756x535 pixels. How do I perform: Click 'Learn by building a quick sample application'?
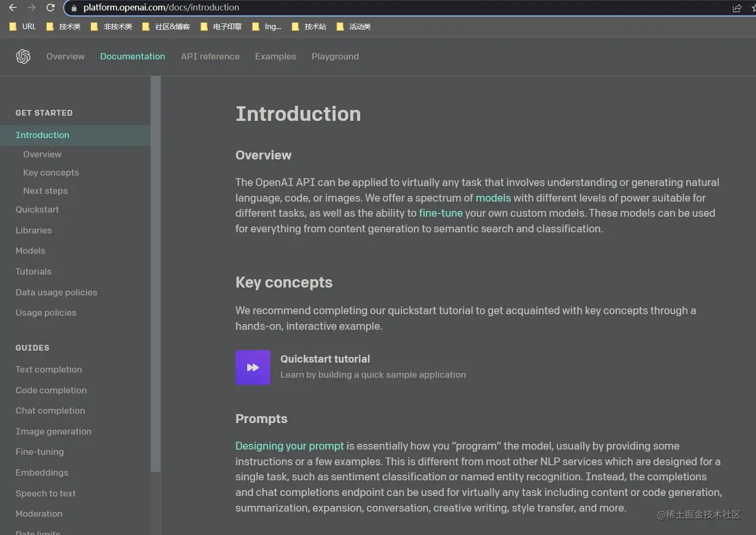[373, 375]
